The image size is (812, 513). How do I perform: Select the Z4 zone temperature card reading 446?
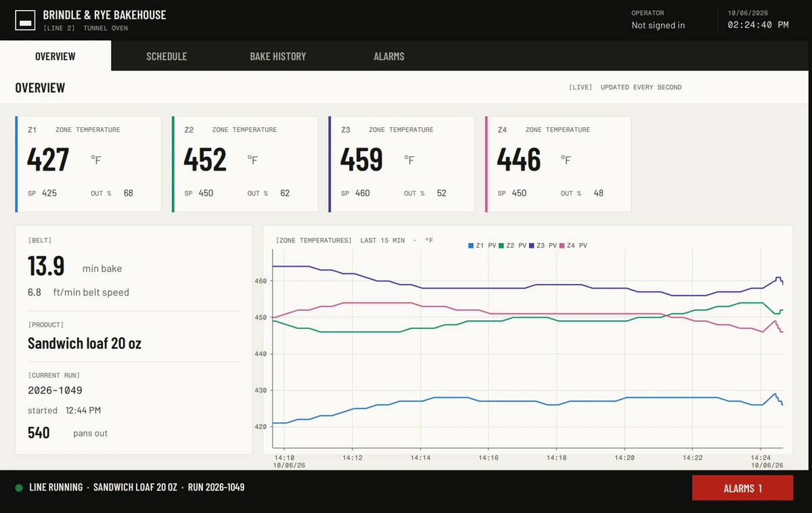pyautogui.click(x=558, y=164)
